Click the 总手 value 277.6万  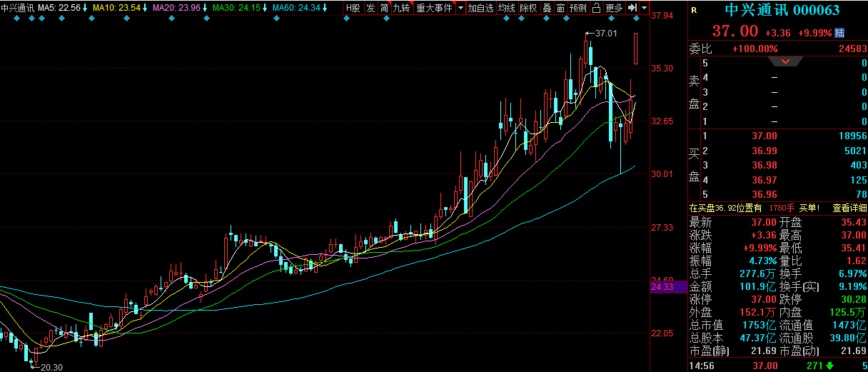coord(757,273)
